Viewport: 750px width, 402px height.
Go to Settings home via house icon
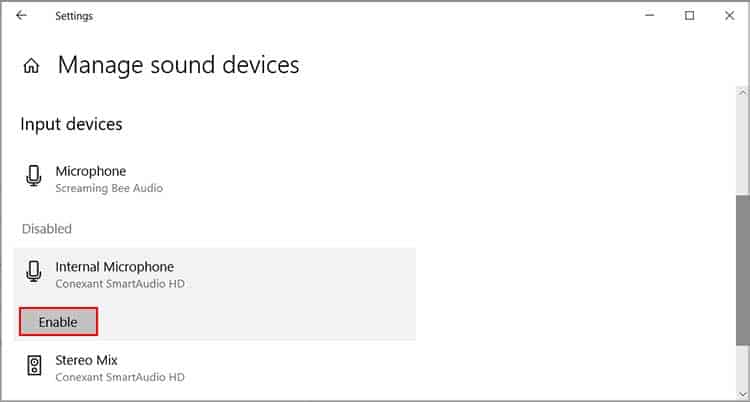(32, 66)
